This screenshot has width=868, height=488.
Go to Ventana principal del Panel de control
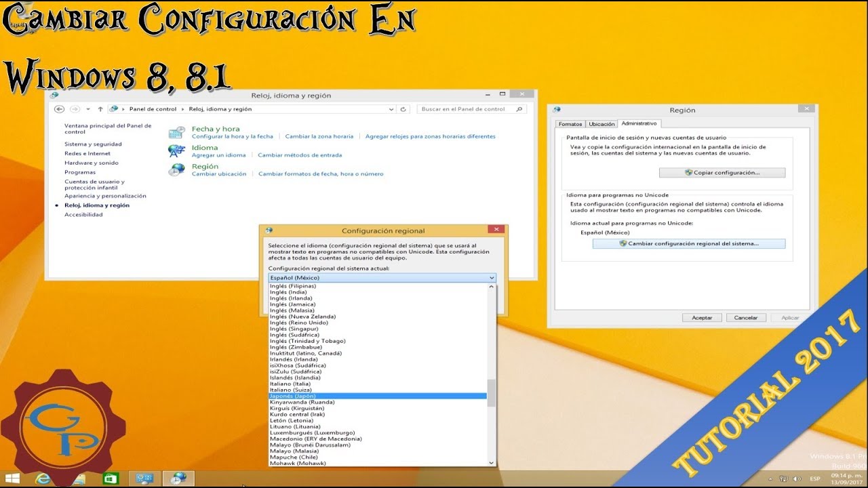(108, 129)
